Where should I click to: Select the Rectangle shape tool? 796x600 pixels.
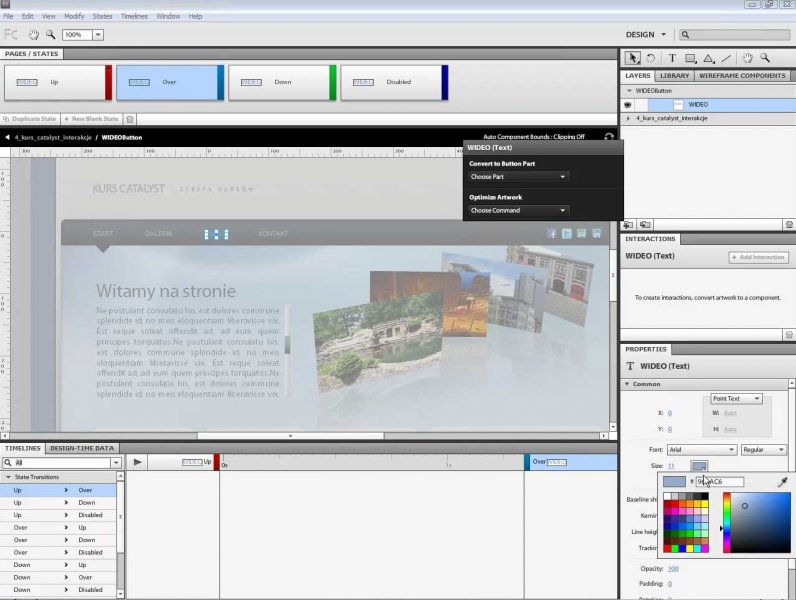[x=690, y=59]
